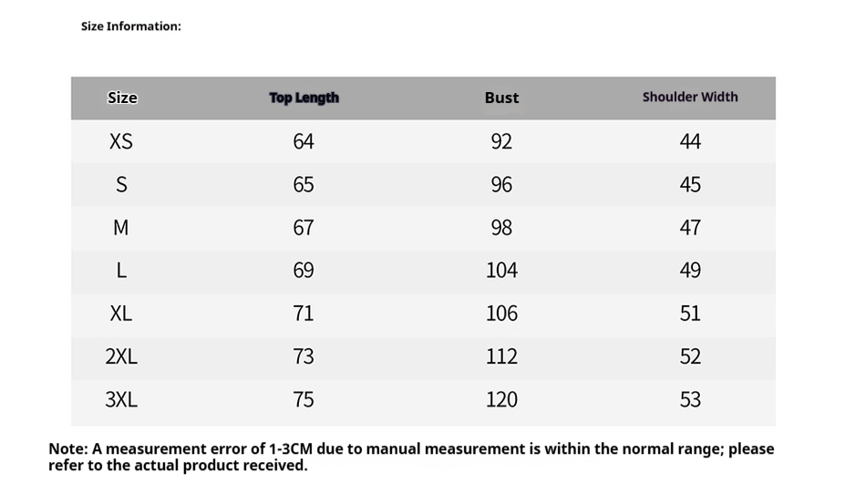Click the shoulder width value 44

[690, 141]
